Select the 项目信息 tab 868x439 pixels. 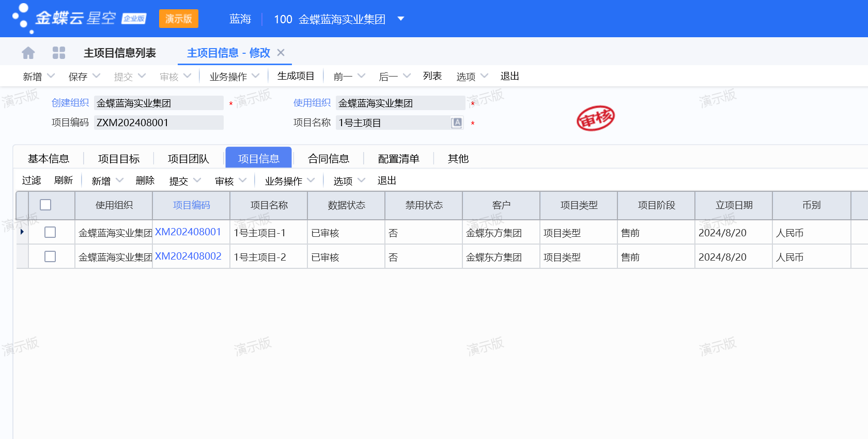(259, 158)
